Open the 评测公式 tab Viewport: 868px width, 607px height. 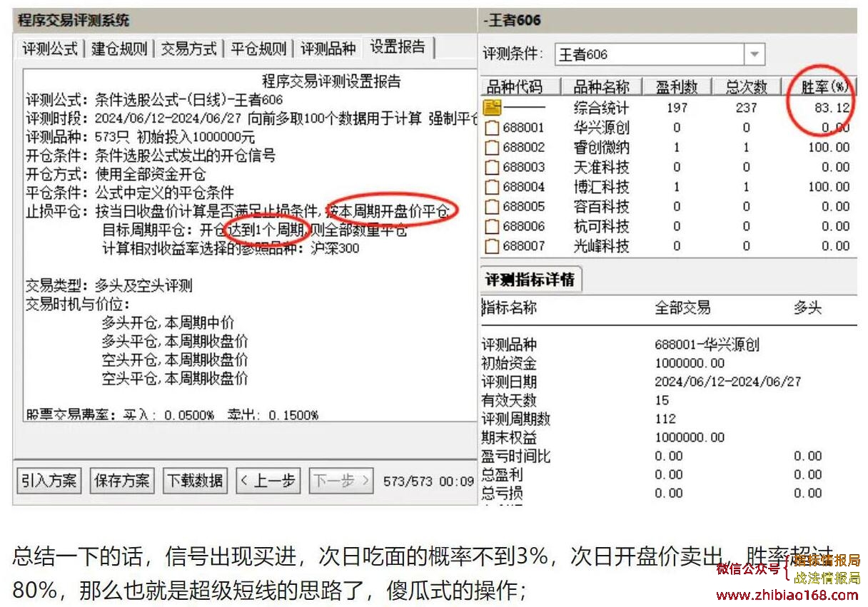pyautogui.click(x=50, y=49)
